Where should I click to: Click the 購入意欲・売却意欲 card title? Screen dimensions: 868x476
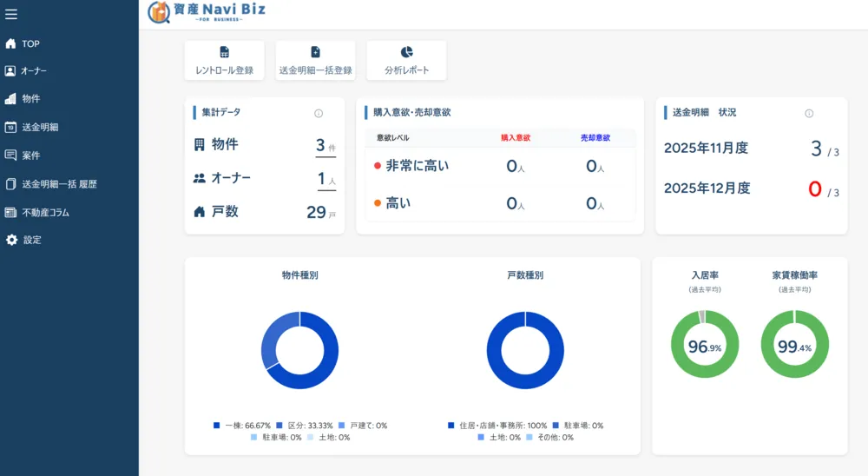tap(411, 113)
